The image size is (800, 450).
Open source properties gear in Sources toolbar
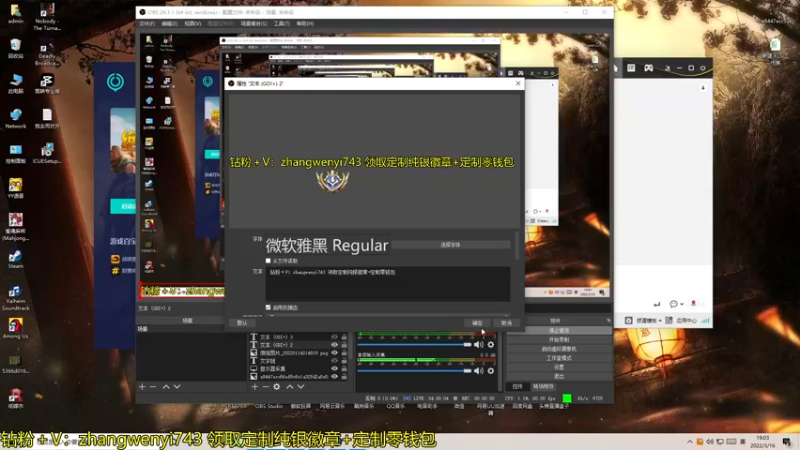pyautogui.click(x=277, y=387)
